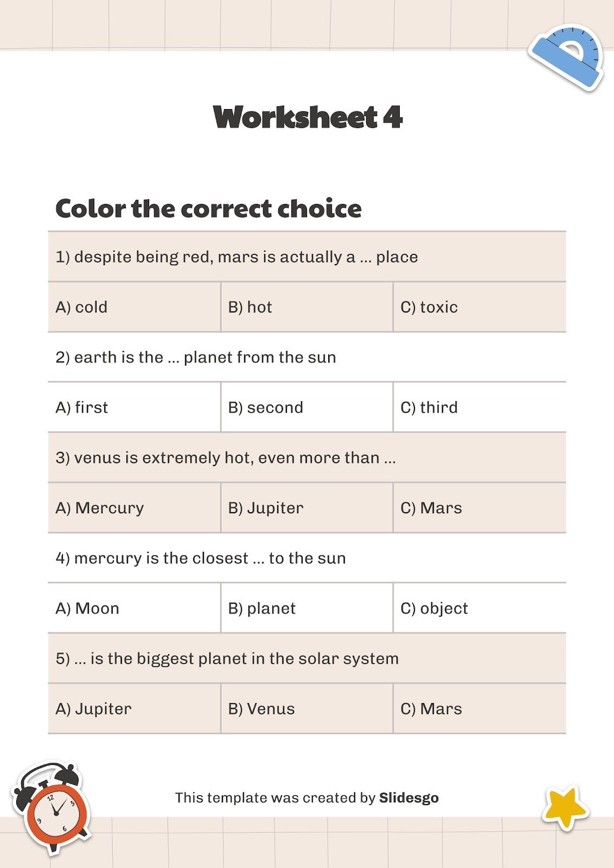614x868 pixels.
Task: Select answer A) cold
Action: tap(81, 307)
